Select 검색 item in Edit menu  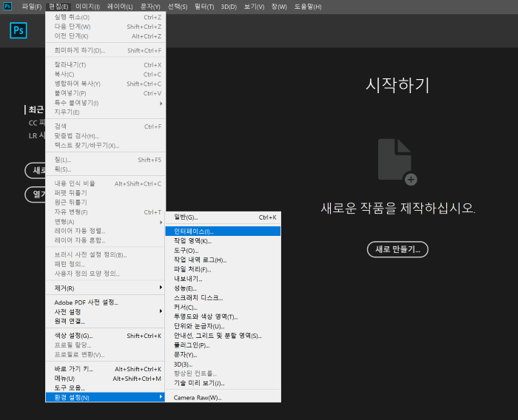(105, 126)
